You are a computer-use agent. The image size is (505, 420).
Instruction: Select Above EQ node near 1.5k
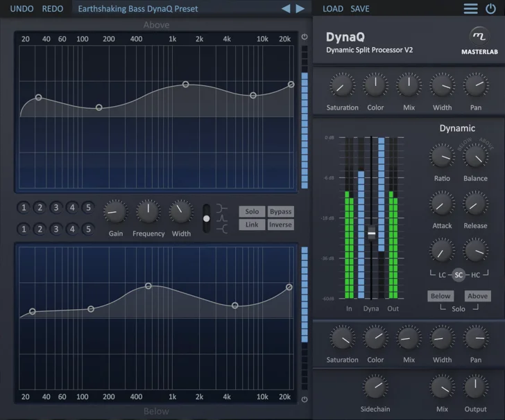[185, 85]
